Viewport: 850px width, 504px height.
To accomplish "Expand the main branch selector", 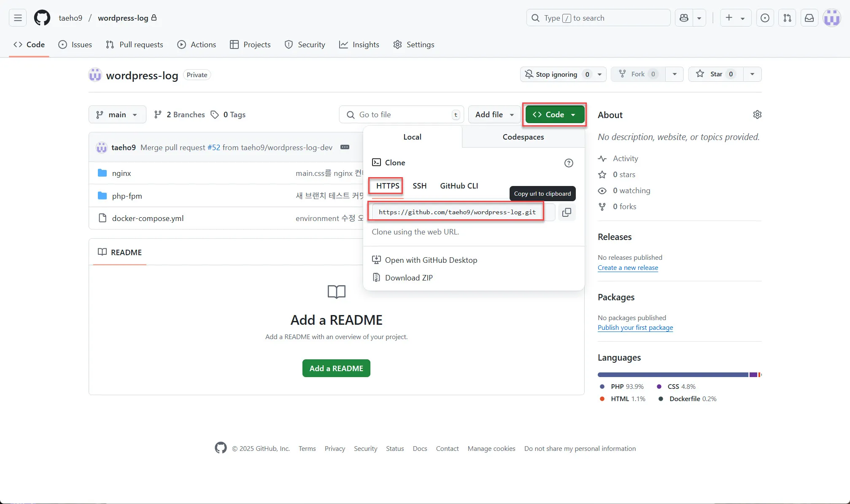I will pos(117,114).
